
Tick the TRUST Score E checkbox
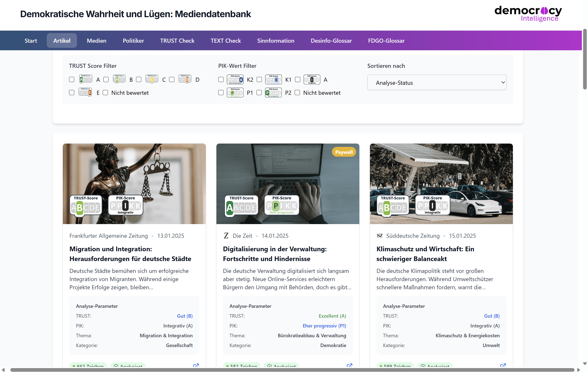71,93
